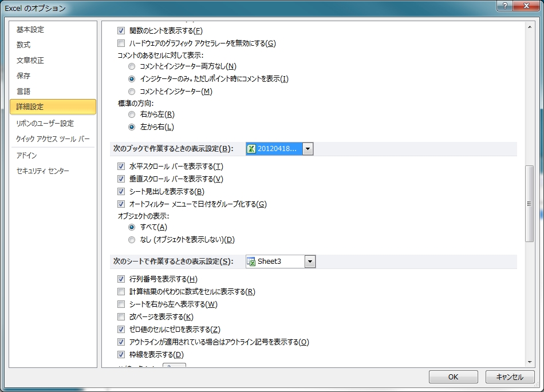Viewport: 544px width, 392px height.
Task: Enable シートを右から左へ表示する checkbox
Action: coord(121,304)
